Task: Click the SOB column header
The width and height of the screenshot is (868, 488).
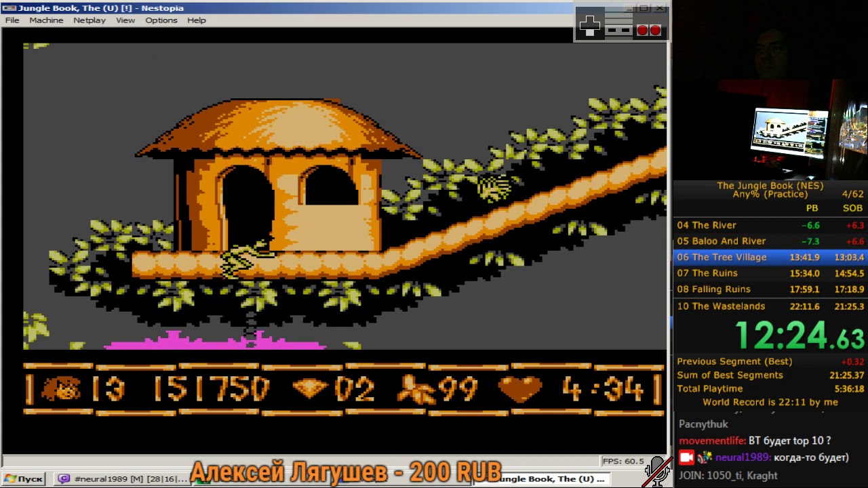Action: tap(853, 209)
